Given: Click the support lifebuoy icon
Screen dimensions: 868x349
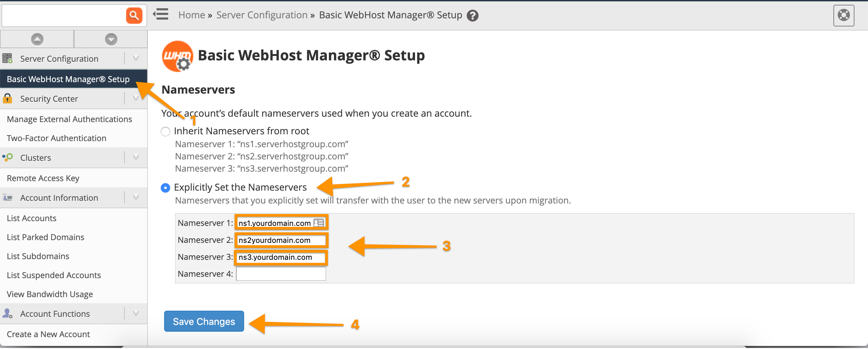Looking at the screenshot, I should coord(844,15).
